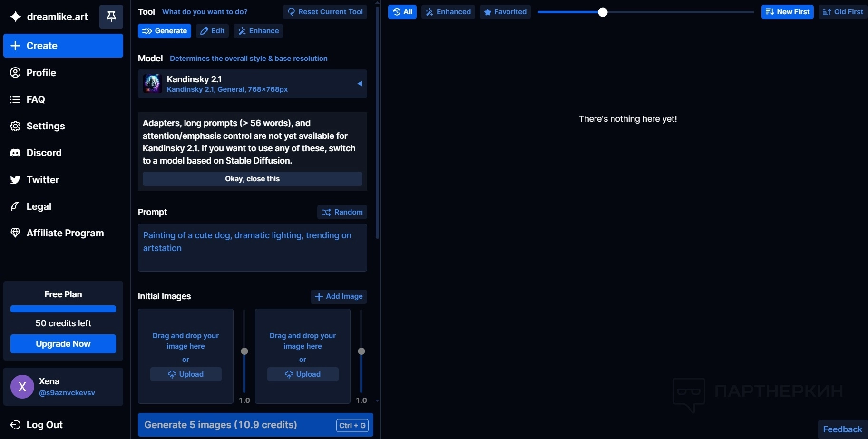
Task: Open the Profile page
Action: point(63,73)
